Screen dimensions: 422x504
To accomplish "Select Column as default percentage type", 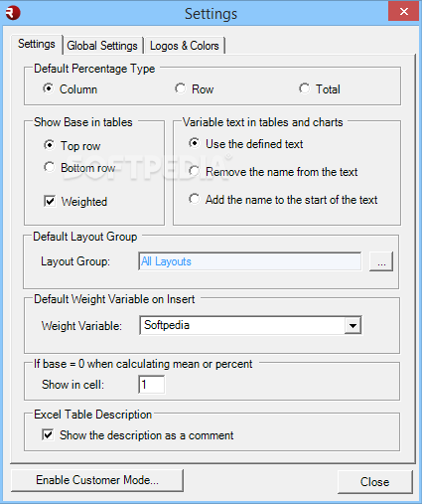I will pos(49,88).
